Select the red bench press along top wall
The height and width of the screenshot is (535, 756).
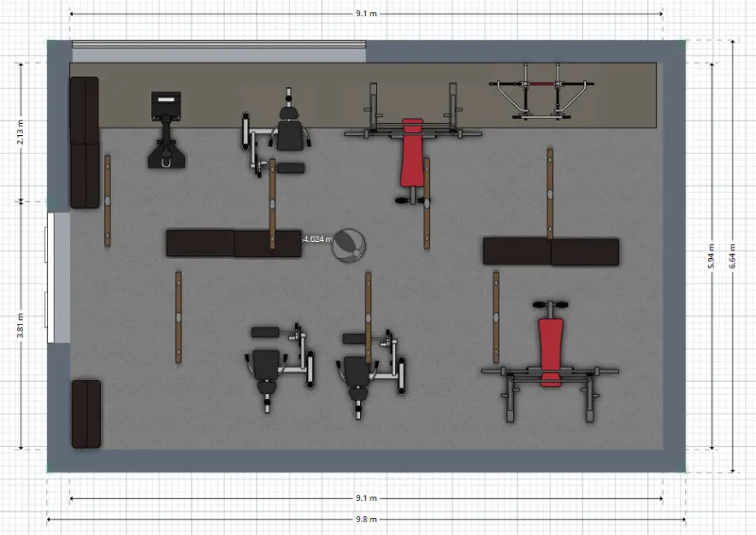point(413,152)
